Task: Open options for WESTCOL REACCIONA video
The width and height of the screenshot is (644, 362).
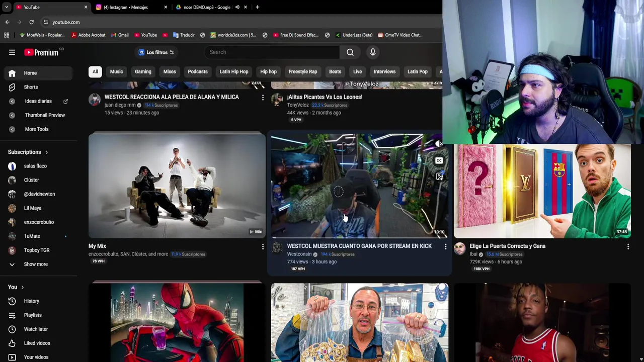Action: [263, 98]
